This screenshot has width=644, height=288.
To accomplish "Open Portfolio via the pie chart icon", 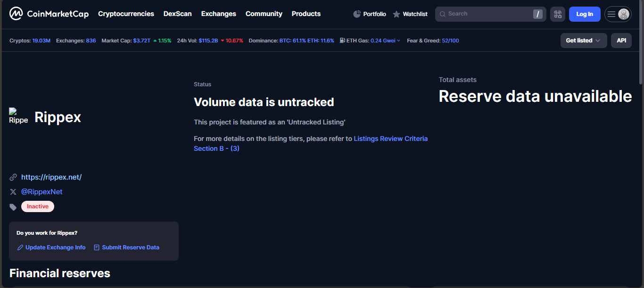I will (357, 14).
